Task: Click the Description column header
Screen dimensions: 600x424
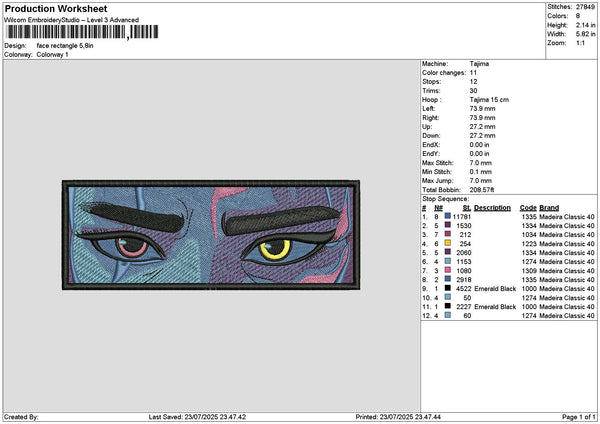Action: [492, 207]
